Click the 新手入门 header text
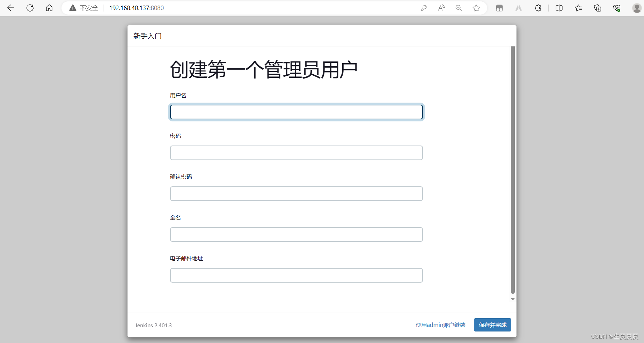Image resolution: width=644 pixels, height=343 pixels. [147, 36]
